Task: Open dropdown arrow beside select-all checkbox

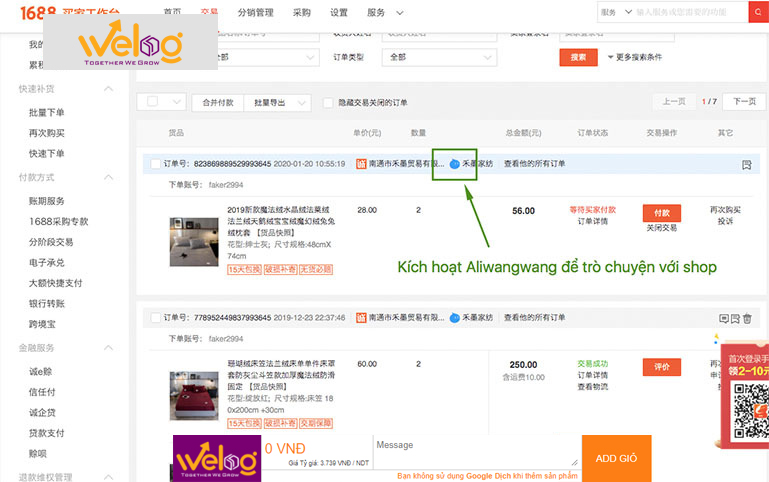Action: 177,102
